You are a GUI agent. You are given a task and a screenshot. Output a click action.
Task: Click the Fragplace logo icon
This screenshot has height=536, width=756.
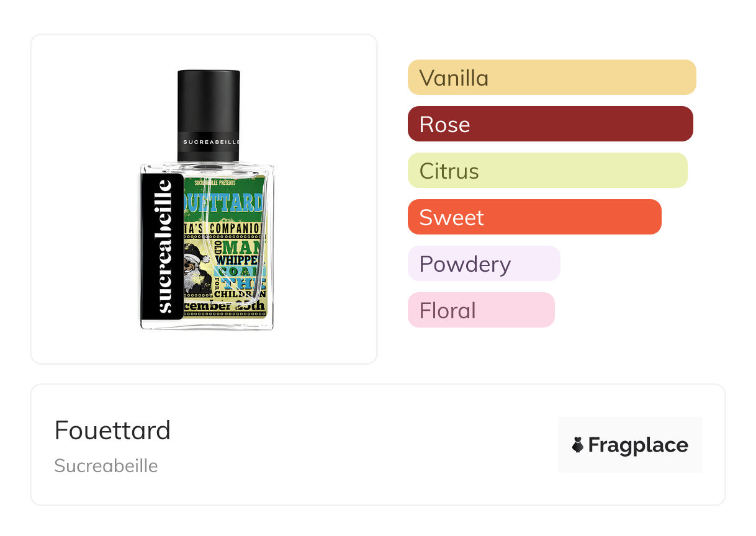578,445
